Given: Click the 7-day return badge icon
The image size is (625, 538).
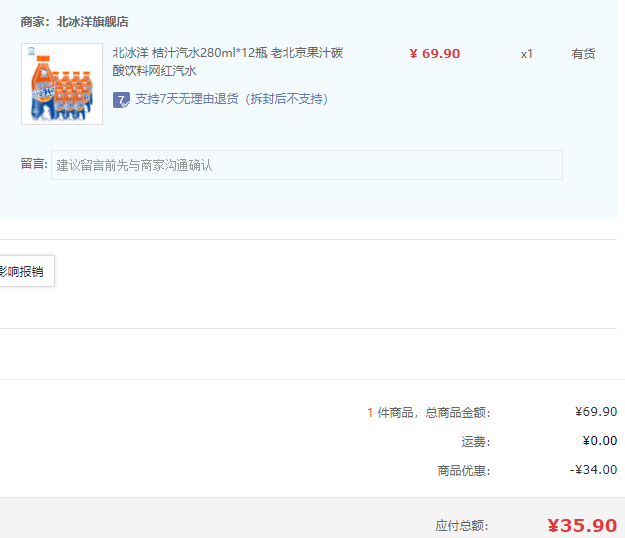Looking at the screenshot, I should point(121,100).
